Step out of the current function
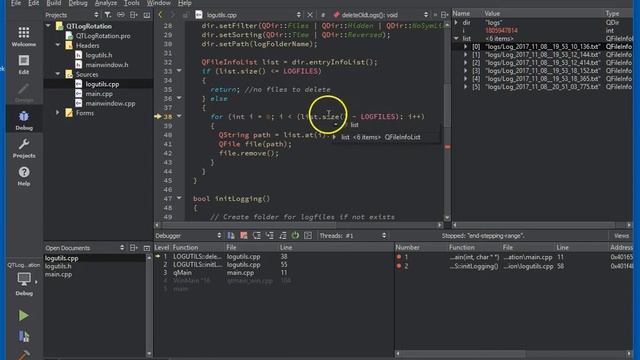 [282, 236]
